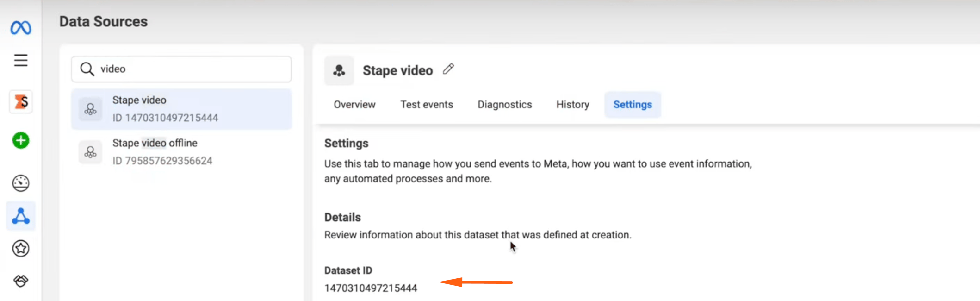Click the Meta logo icon

21,28
